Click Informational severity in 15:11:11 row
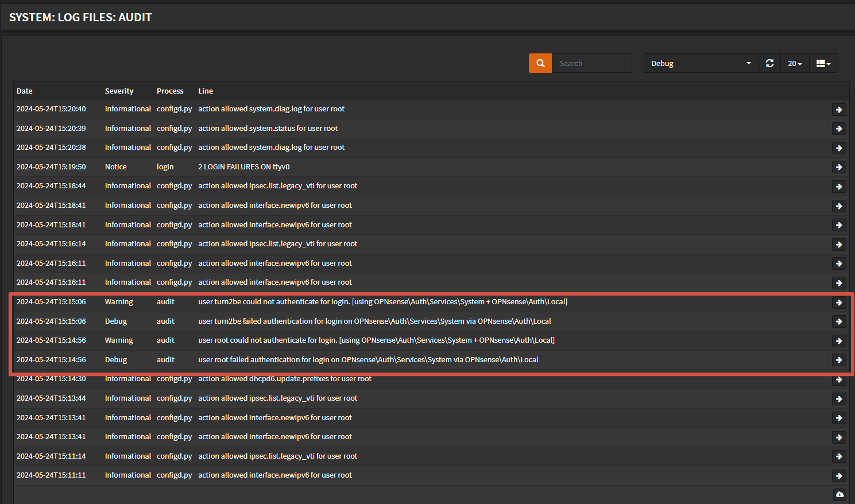This screenshot has height=504, width=855. coord(128,475)
